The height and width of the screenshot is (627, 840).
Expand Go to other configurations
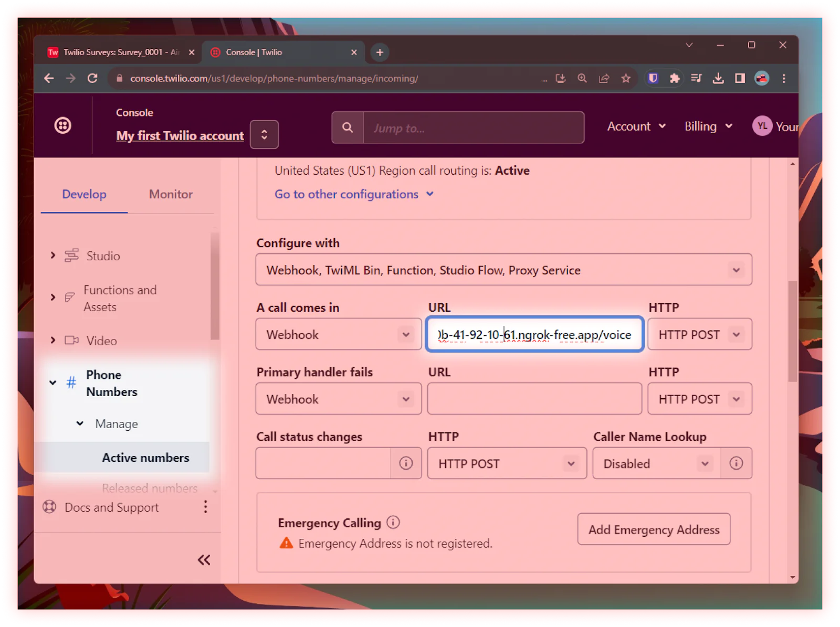pyautogui.click(x=354, y=194)
